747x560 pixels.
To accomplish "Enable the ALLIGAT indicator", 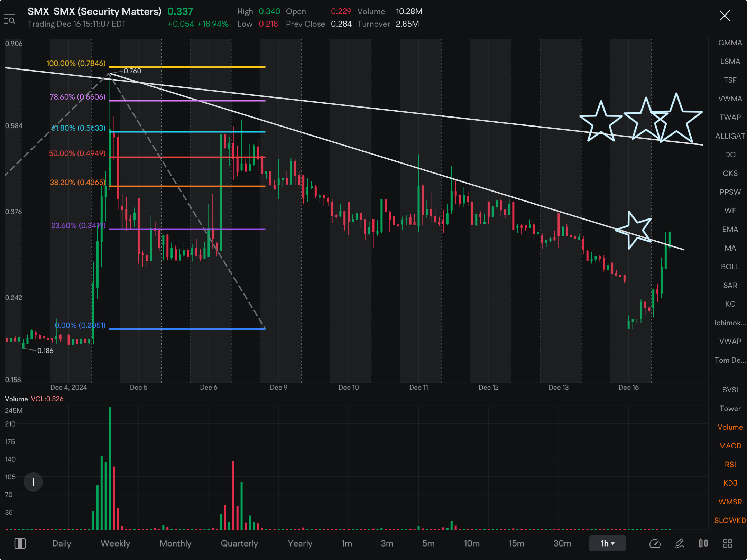I will tap(730, 136).
